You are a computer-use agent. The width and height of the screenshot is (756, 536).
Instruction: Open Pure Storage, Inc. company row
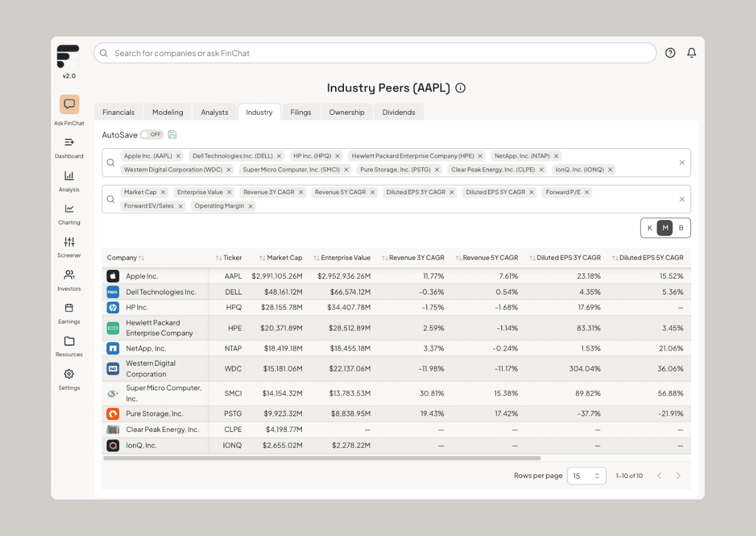pyautogui.click(x=396, y=414)
